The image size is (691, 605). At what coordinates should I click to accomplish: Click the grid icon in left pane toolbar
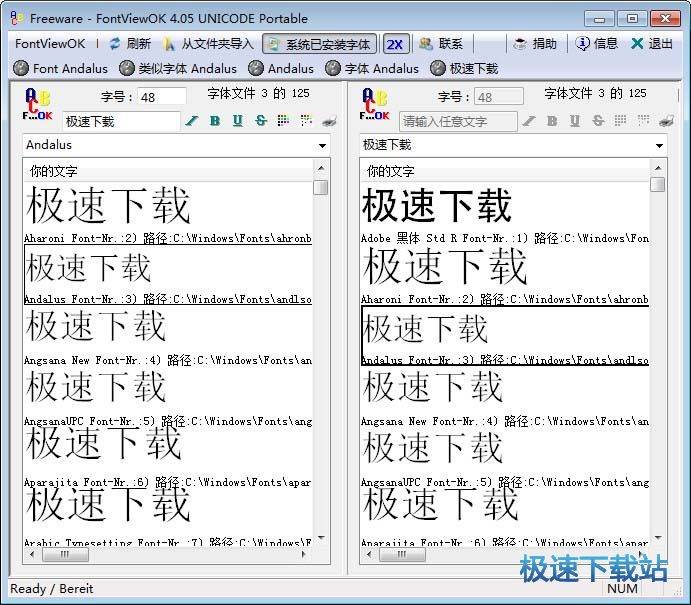(283, 121)
